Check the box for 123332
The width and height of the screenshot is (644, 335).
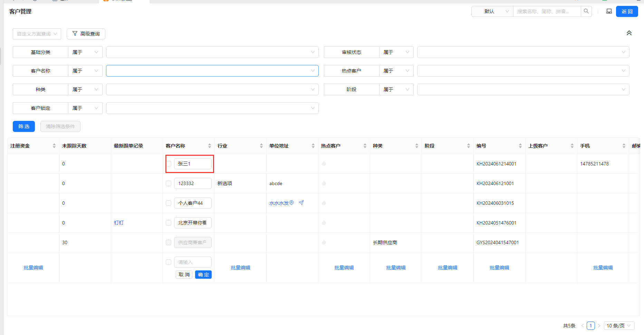(x=169, y=183)
